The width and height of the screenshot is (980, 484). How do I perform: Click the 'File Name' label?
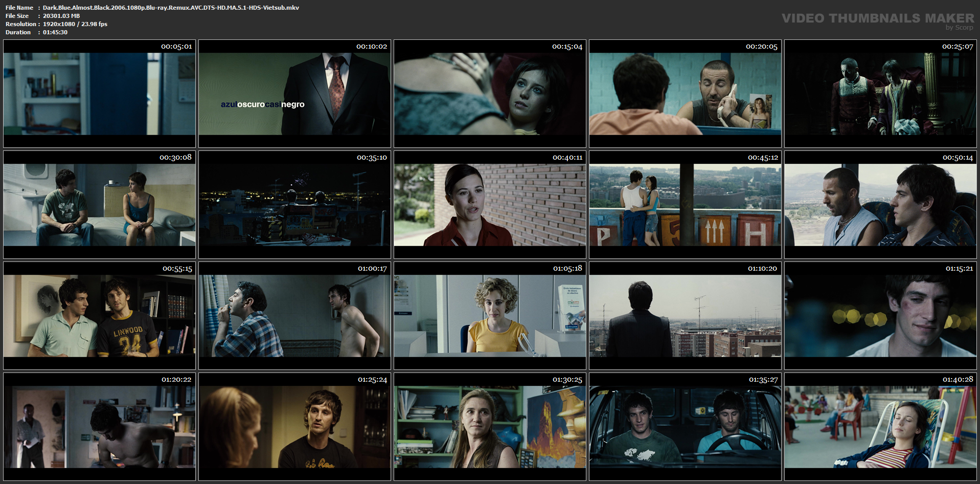point(19,8)
